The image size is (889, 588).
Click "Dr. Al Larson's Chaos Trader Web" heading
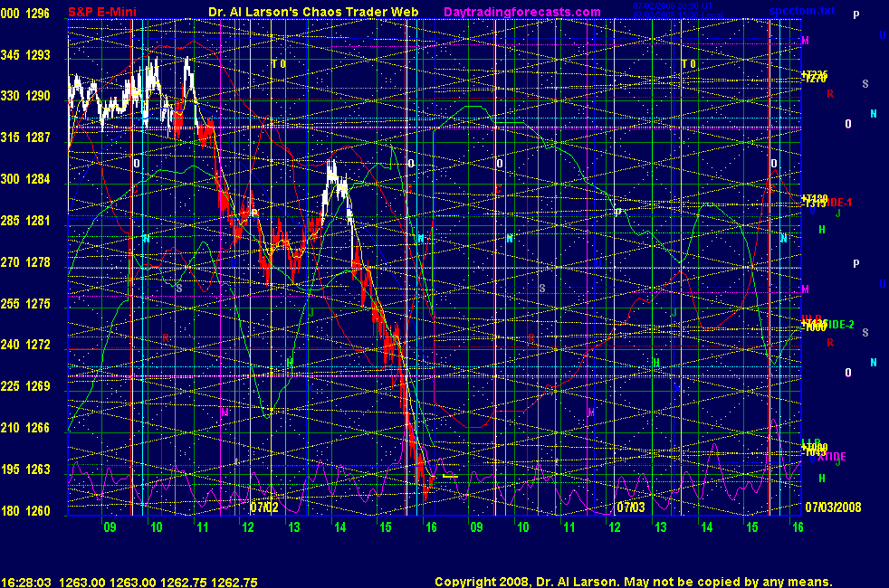point(313,12)
